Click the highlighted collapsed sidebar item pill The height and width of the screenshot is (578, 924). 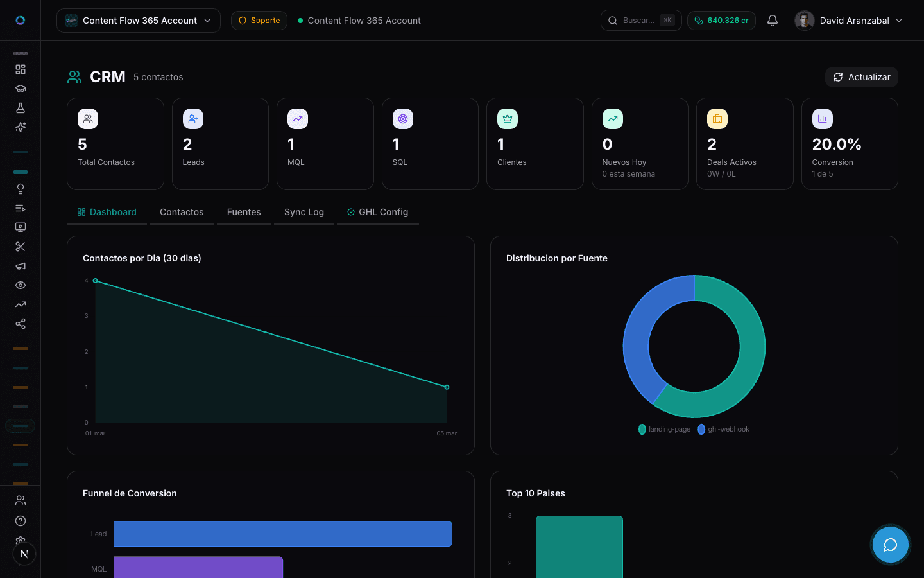point(21,426)
